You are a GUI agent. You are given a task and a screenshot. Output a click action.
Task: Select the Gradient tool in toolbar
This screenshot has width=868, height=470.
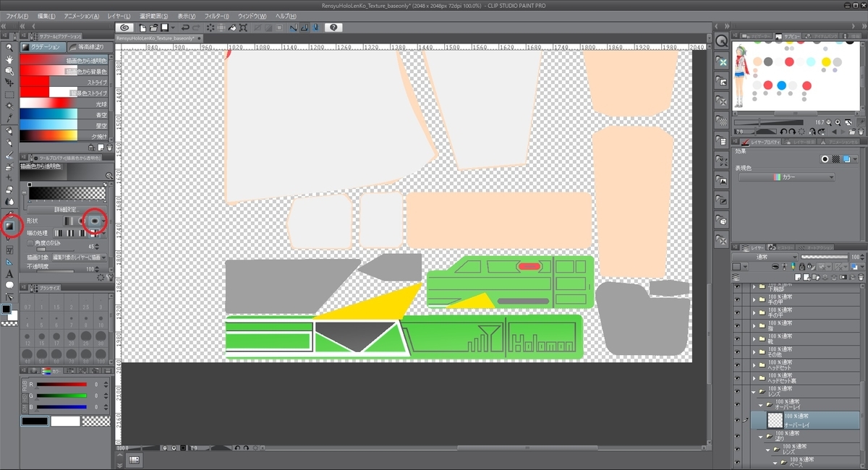[9, 226]
